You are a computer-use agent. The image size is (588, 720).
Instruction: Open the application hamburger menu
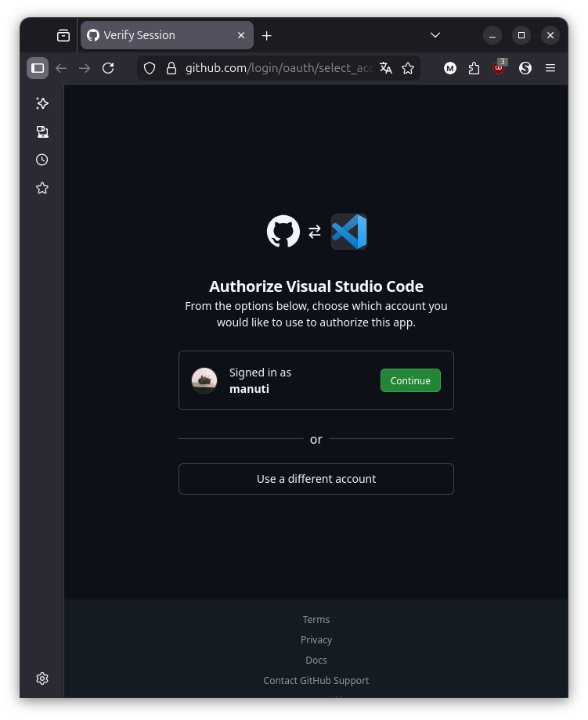point(550,68)
